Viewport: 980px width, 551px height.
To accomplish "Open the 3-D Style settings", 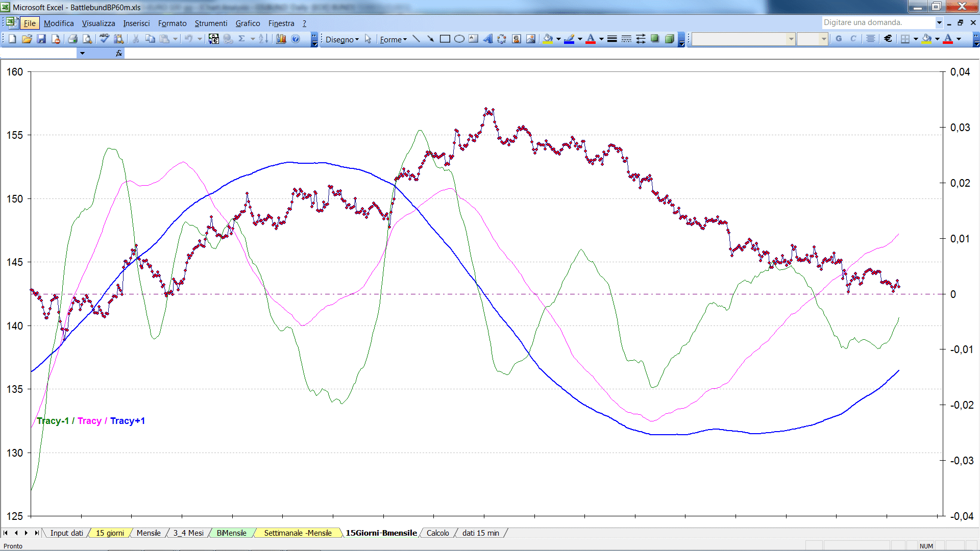I will pyautogui.click(x=669, y=39).
